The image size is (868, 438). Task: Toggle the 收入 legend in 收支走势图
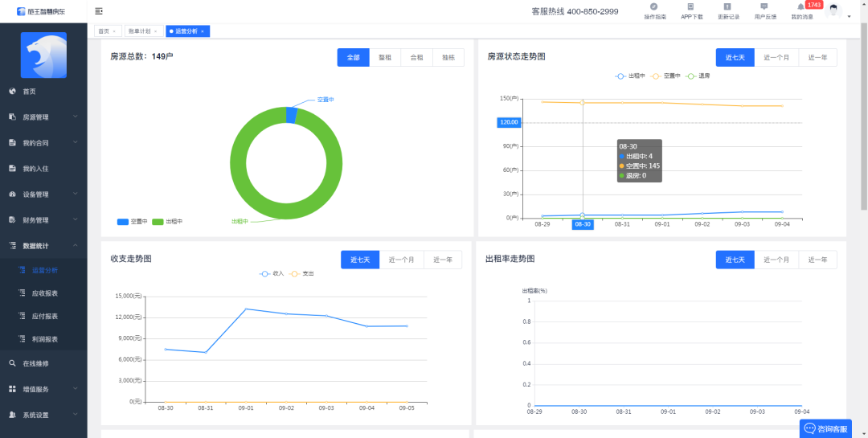[272, 273]
